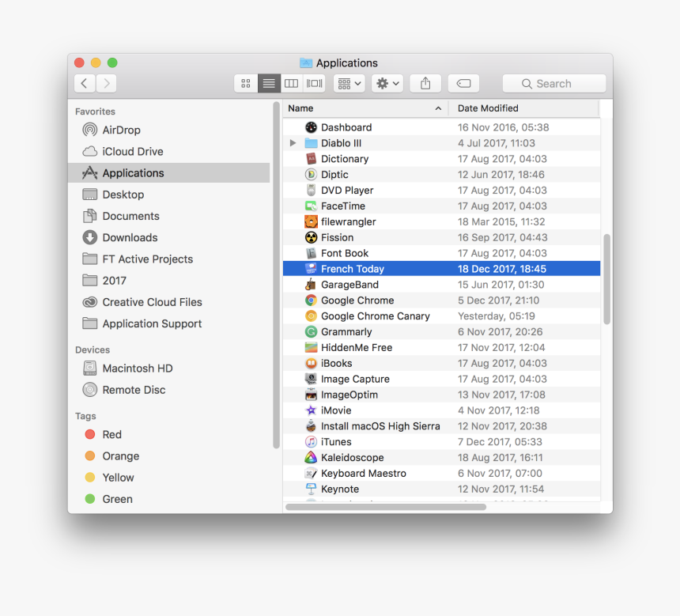Image resolution: width=680 pixels, height=616 pixels.
Task: Select the Image Capture app icon
Action: click(x=311, y=379)
